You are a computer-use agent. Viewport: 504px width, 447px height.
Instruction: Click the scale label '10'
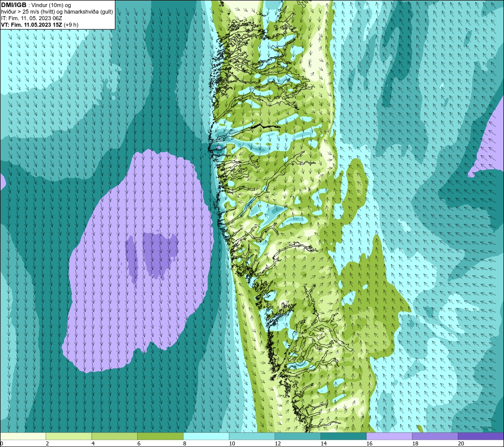(x=232, y=443)
